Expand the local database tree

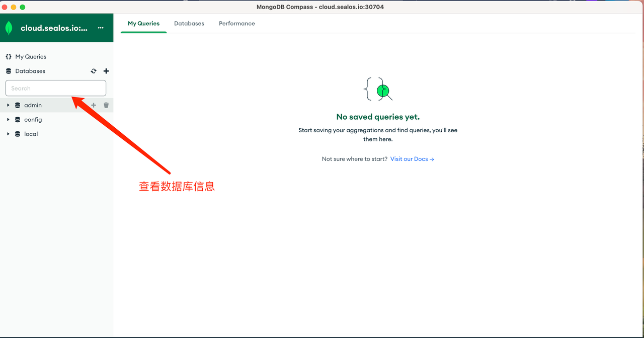[8, 134]
